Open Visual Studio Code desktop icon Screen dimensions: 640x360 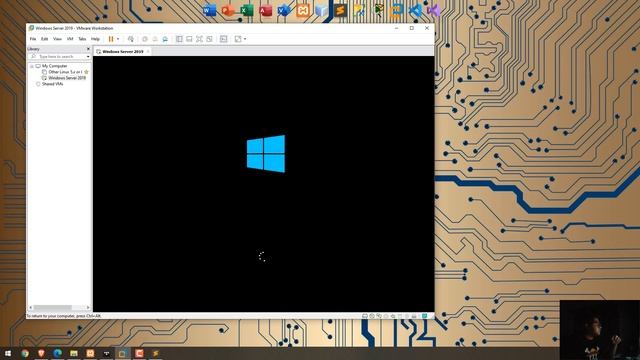pyautogui.click(x=415, y=10)
